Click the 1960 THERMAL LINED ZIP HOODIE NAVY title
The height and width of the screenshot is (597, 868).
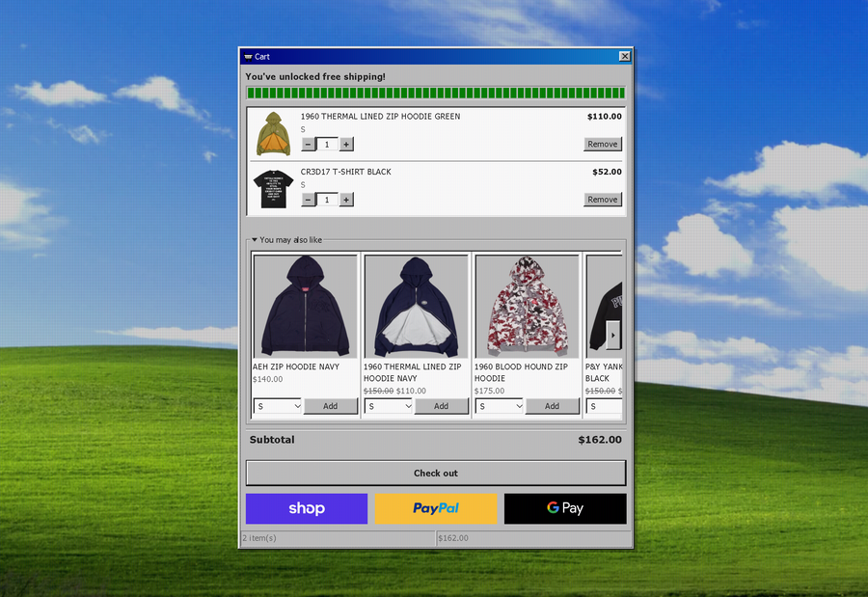click(x=413, y=372)
